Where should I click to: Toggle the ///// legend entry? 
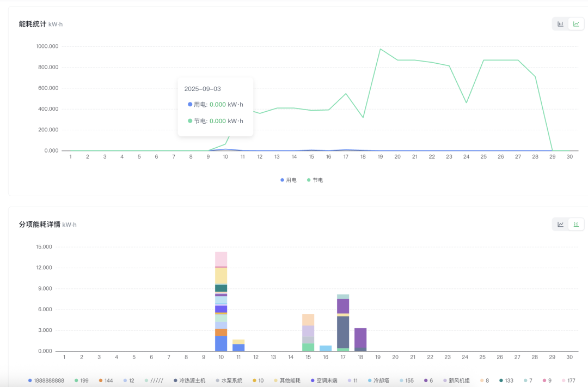point(154,380)
